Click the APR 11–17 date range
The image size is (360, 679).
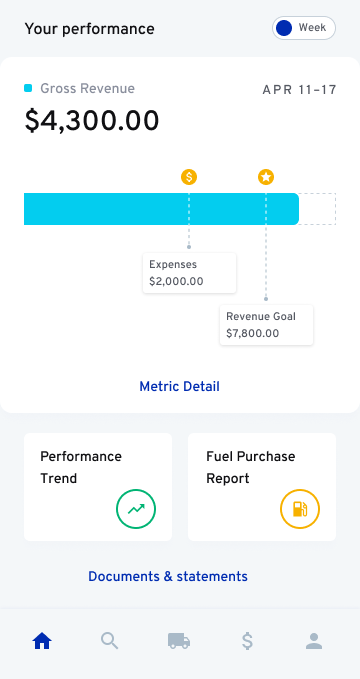click(x=299, y=90)
